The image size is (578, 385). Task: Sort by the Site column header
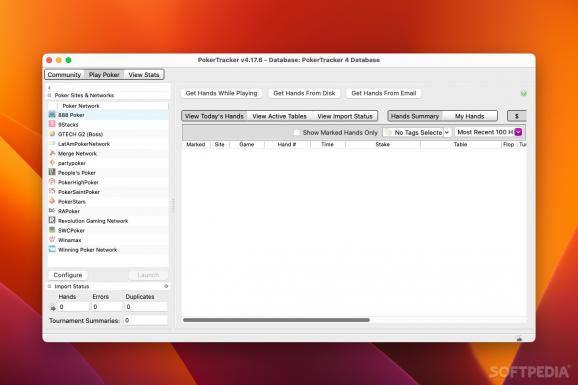[x=220, y=145]
